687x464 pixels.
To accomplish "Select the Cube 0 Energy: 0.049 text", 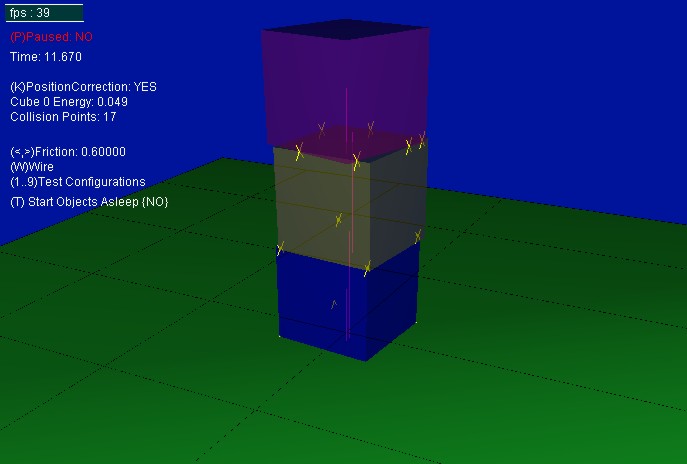I will [69, 102].
